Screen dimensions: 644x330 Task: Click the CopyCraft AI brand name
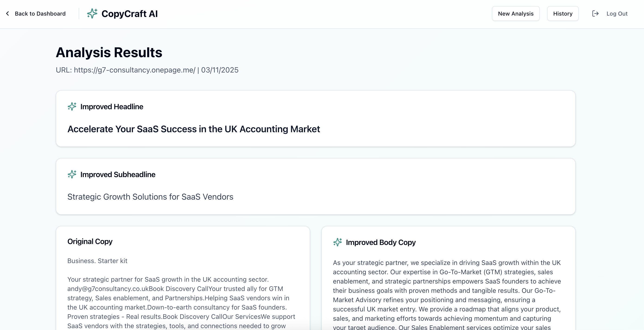pyautogui.click(x=130, y=13)
